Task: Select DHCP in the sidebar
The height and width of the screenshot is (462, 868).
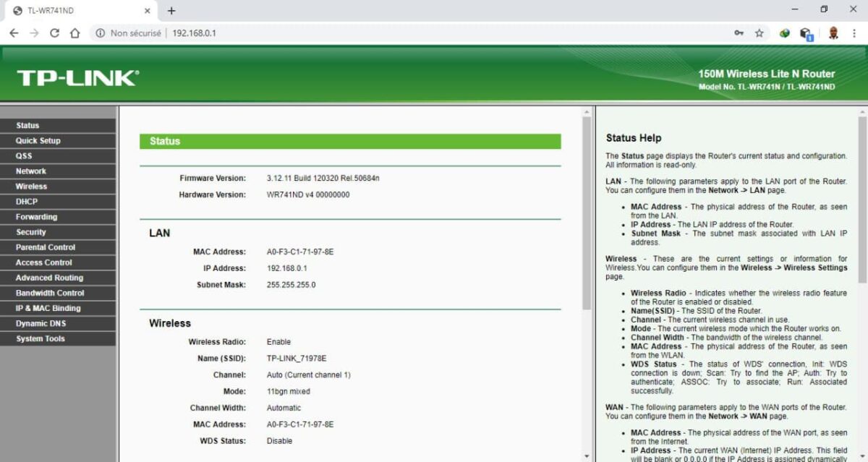Action: pos(27,202)
